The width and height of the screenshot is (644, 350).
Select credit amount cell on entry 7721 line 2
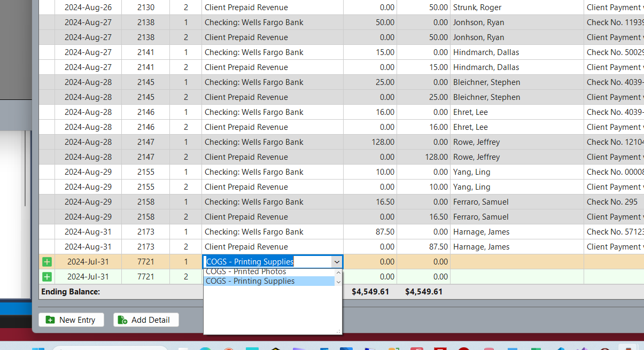[423, 277]
